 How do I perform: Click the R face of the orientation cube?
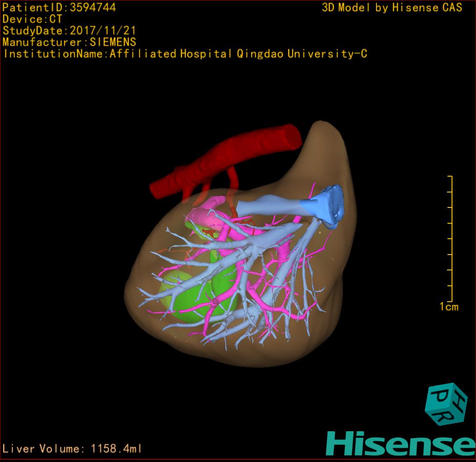pos(443,417)
